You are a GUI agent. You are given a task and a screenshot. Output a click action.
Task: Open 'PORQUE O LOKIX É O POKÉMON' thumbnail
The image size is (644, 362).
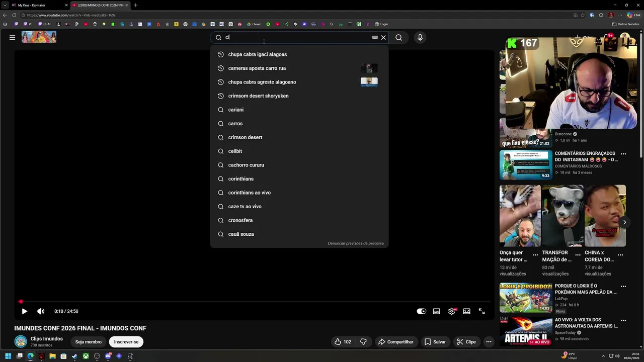[x=526, y=298]
